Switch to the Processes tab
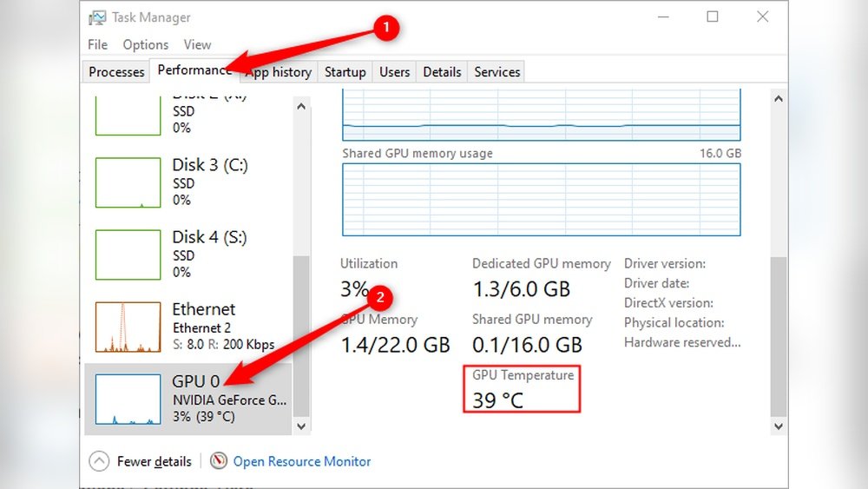The width and height of the screenshot is (868, 489). (x=116, y=72)
